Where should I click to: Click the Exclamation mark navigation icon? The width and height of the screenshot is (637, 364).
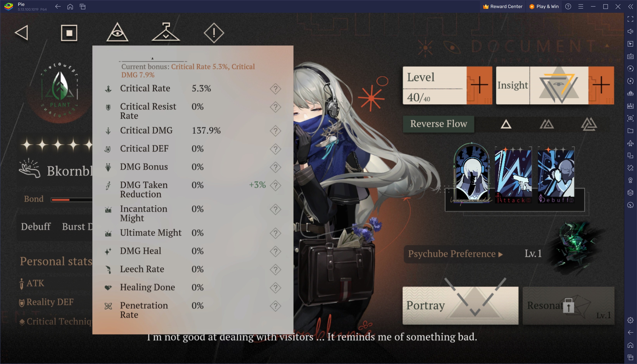pos(214,33)
